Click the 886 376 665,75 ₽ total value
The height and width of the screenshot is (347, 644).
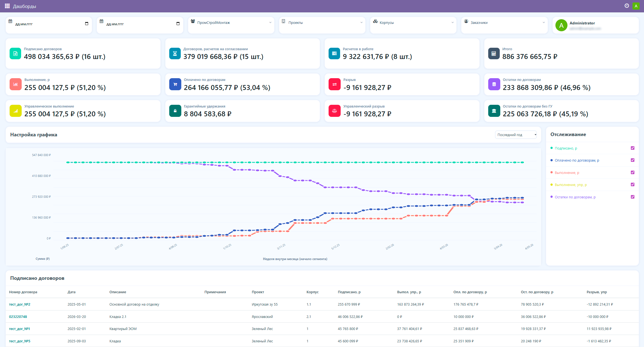point(530,57)
